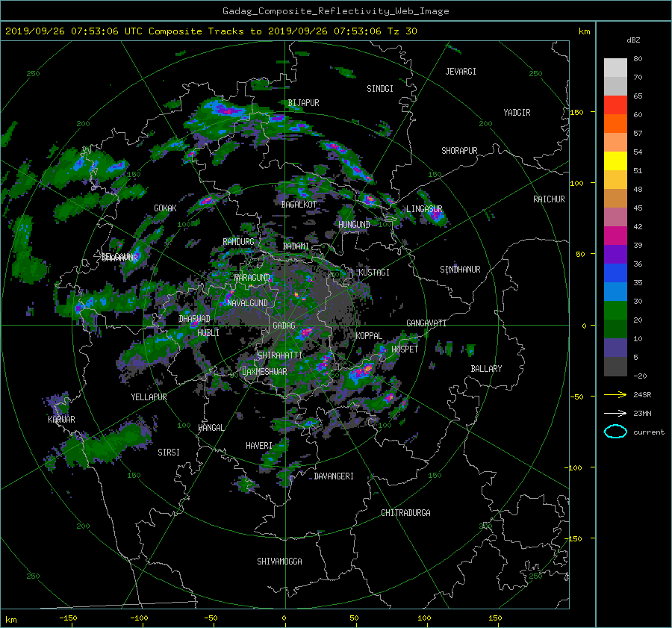Click the YADGIR city label
672x628 pixels.
[517, 113]
